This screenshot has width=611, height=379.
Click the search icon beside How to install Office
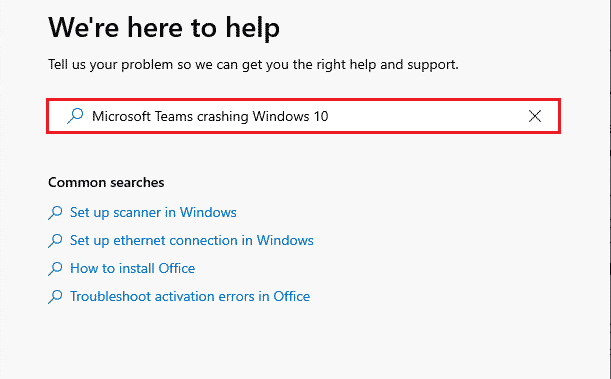pyautogui.click(x=55, y=269)
